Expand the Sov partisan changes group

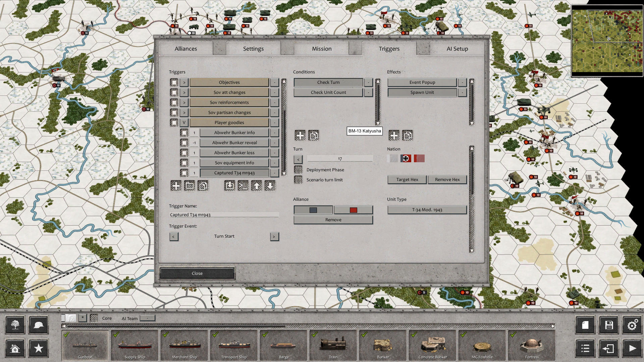pyautogui.click(x=184, y=113)
